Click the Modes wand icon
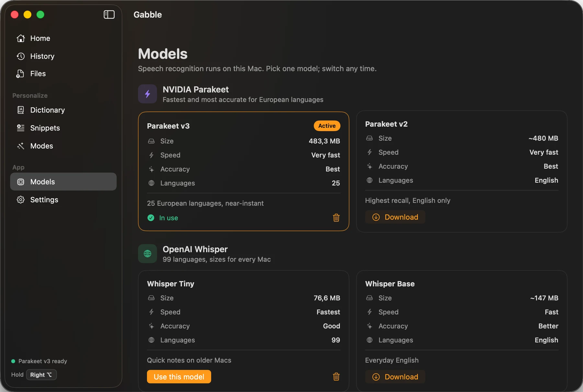 (21, 146)
